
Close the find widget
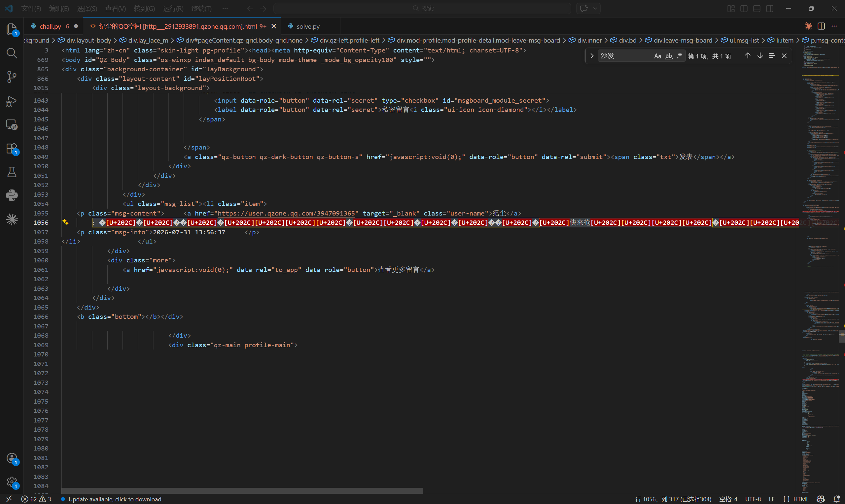pos(784,56)
